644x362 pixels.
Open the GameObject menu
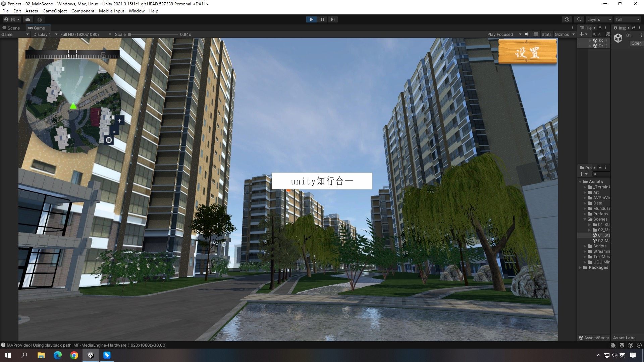(54, 11)
